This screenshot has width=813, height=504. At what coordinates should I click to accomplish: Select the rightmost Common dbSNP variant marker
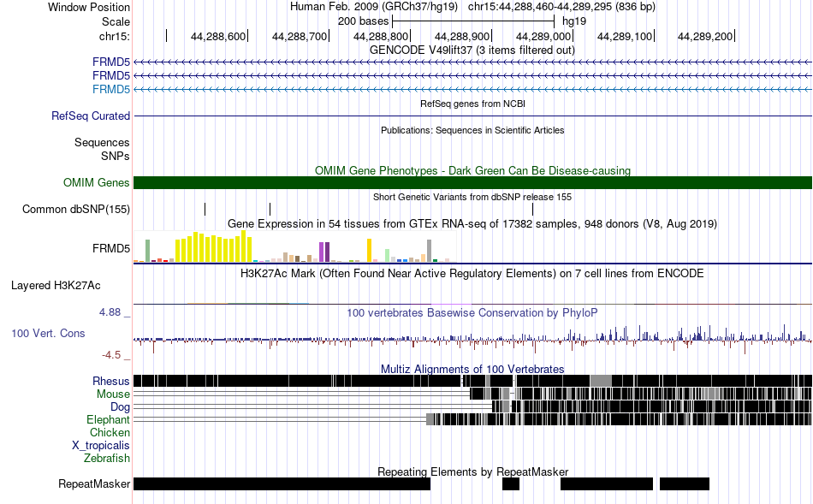[x=532, y=209]
